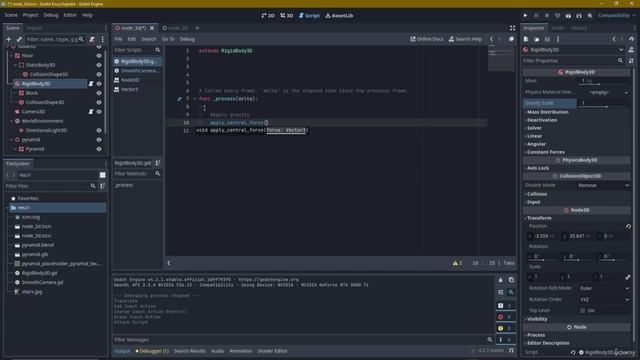
Task: Open the Shader Editor bottom tab
Action: [272, 351]
